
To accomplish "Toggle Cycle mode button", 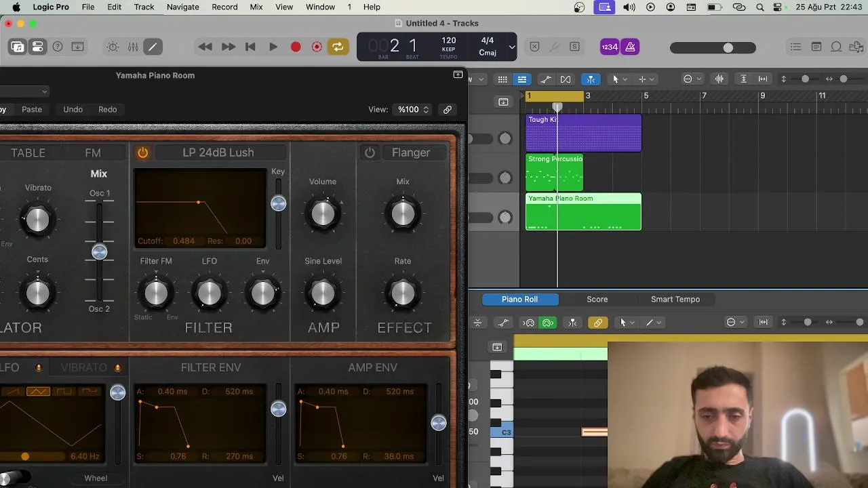I will coord(338,47).
